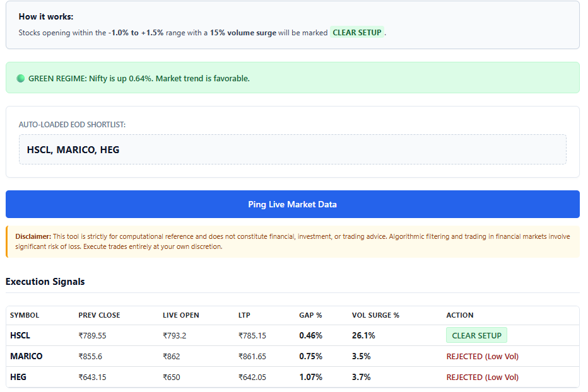
Task: Click the CLEAR SETUP label in How it works
Action: click(357, 33)
